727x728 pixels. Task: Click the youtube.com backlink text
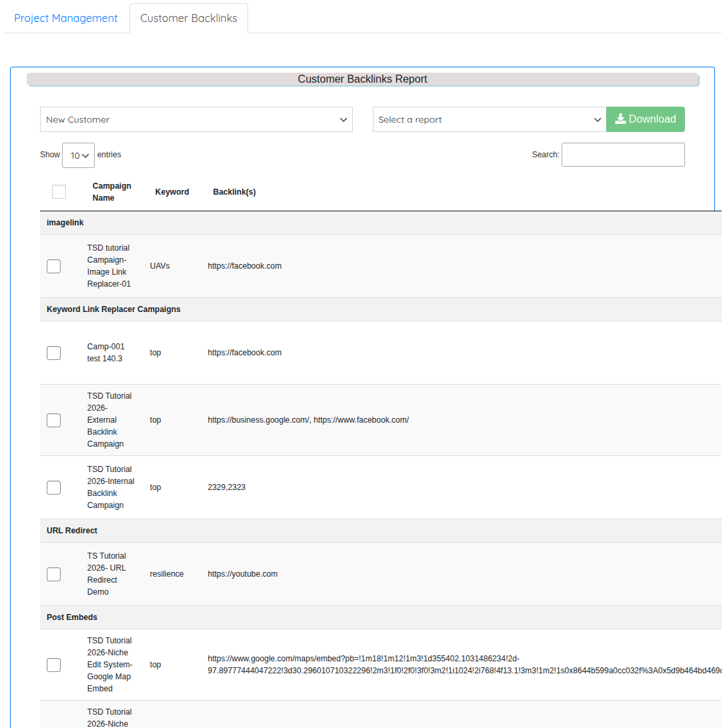243,574
